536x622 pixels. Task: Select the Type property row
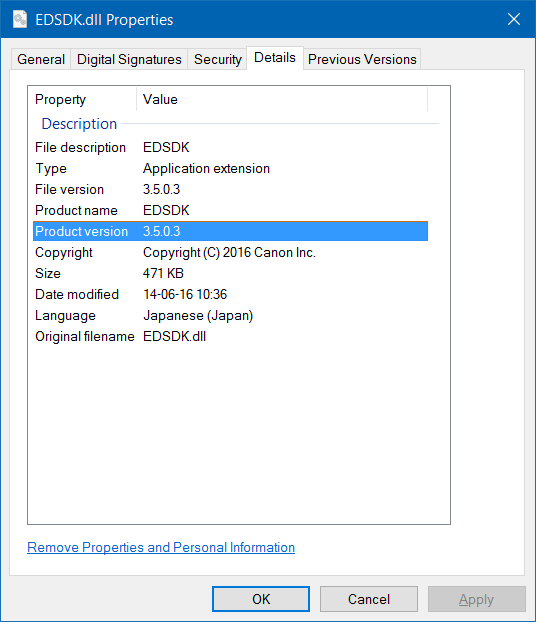pos(231,168)
